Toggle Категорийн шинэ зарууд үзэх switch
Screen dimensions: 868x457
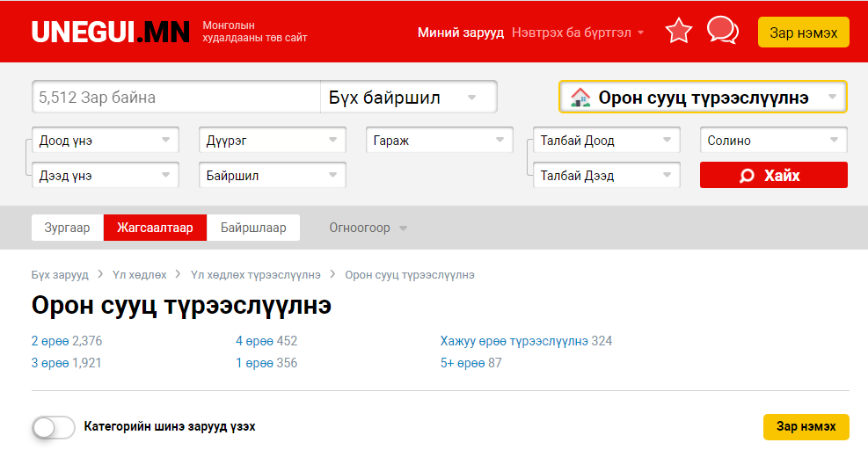pyautogui.click(x=54, y=427)
